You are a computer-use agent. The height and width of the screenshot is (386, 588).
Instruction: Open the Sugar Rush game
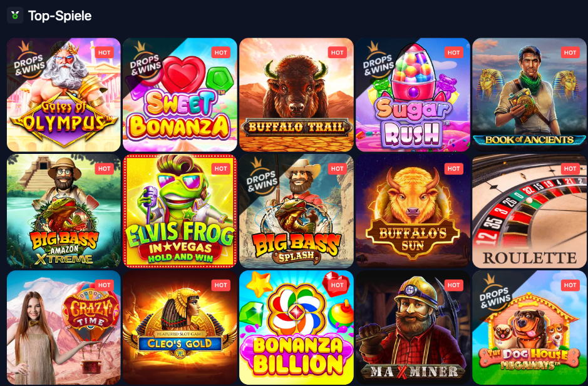pos(413,94)
